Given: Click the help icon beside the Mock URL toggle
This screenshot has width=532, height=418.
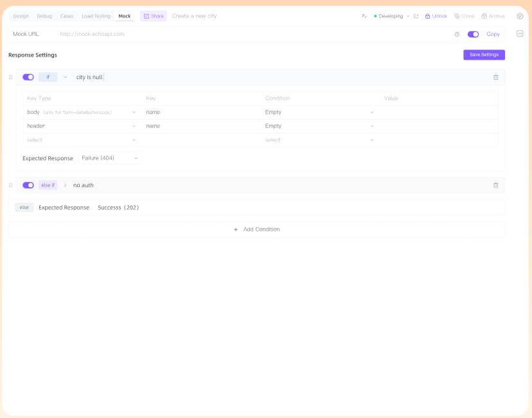Looking at the screenshot, I should tap(456, 34).
